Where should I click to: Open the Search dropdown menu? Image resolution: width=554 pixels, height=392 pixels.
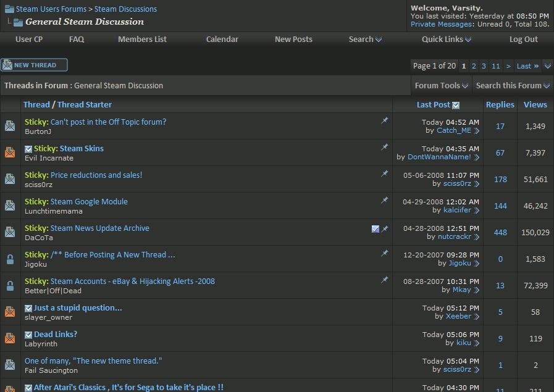365,40
